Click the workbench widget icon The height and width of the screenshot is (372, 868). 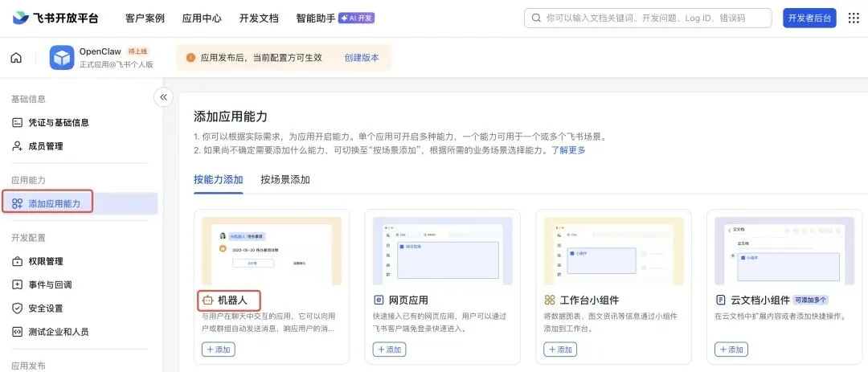point(550,300)
